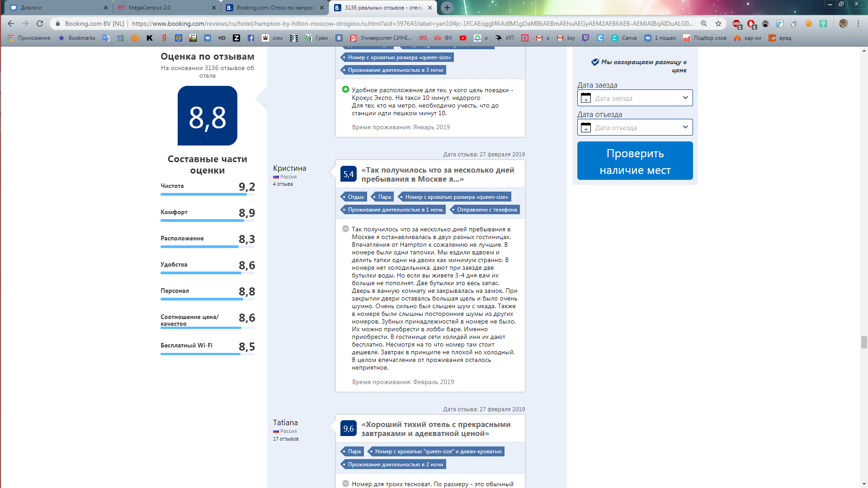Click 'Отправлено с телефона' tag

485,210
